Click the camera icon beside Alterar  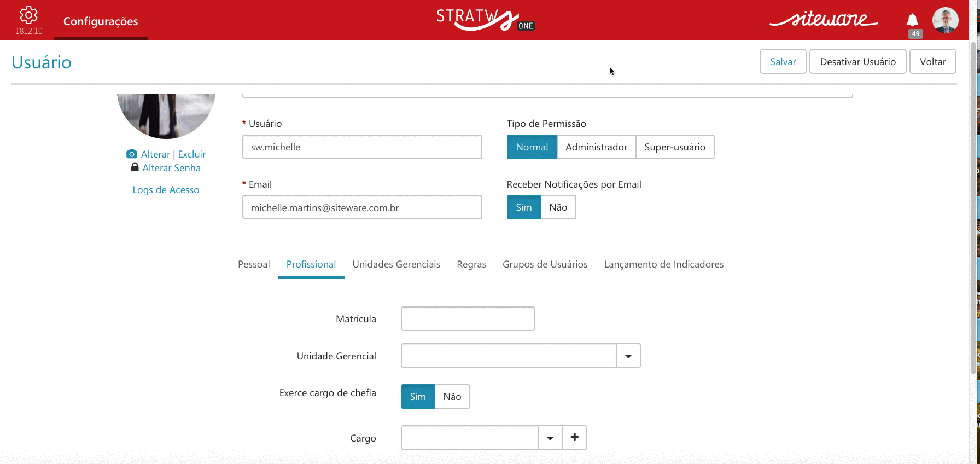(x=132, y=154)
